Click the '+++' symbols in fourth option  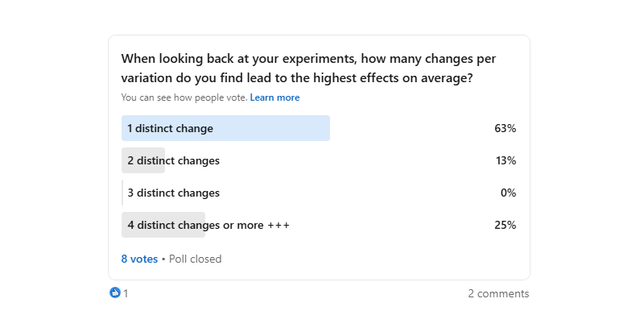[x=279, y=225]
